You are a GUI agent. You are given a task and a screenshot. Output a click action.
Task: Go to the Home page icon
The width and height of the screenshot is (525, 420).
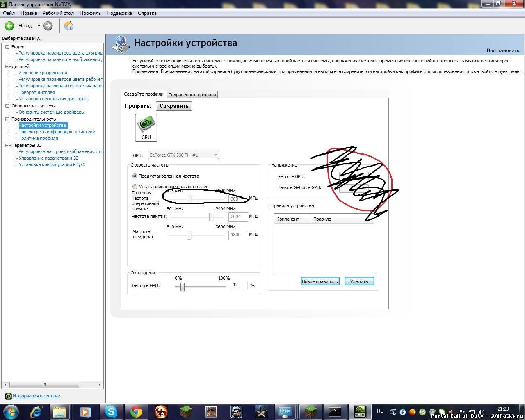(69, 26)
